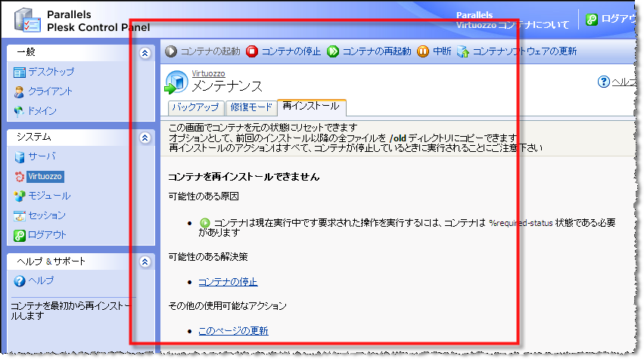644x359 pixels.
Task: Click the デスクトップ sidebar icon
Action: [x=20, y=73]
